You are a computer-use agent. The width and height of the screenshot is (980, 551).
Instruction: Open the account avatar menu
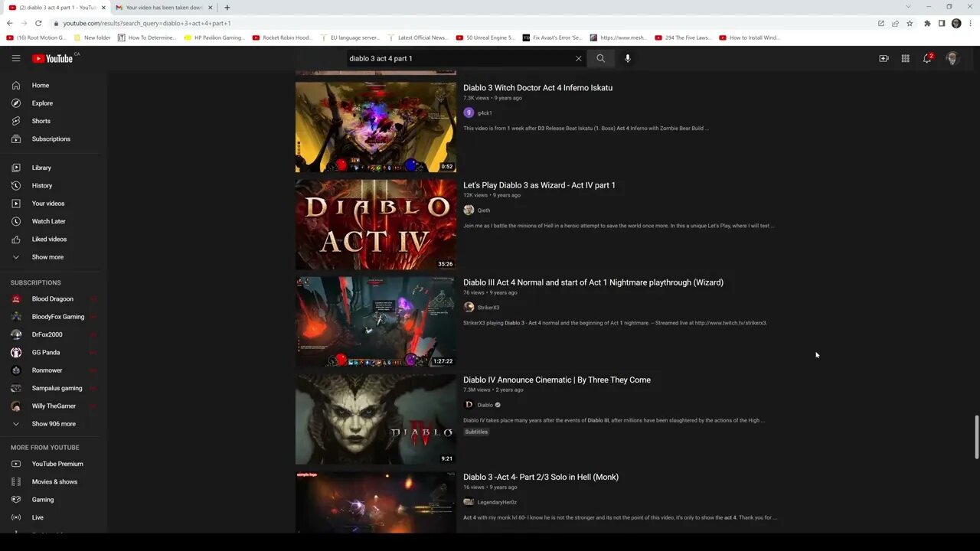pyautogui.click(x=952, y=58)
